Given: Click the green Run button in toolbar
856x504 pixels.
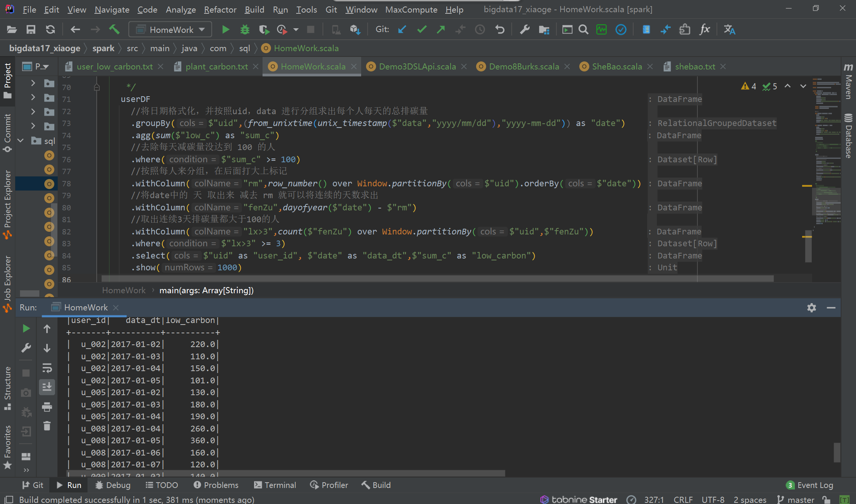Looking at the screenshot, I should 225,29.
